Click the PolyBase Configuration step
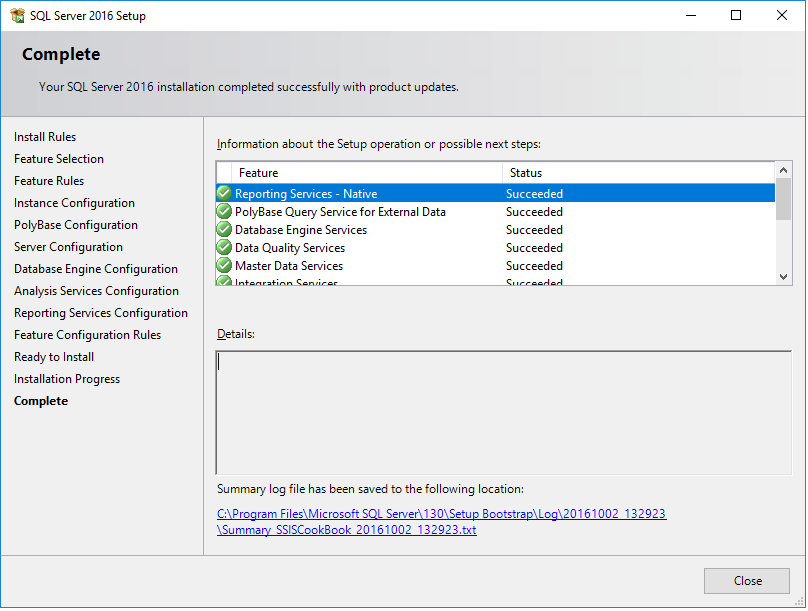 coord(76,225)
